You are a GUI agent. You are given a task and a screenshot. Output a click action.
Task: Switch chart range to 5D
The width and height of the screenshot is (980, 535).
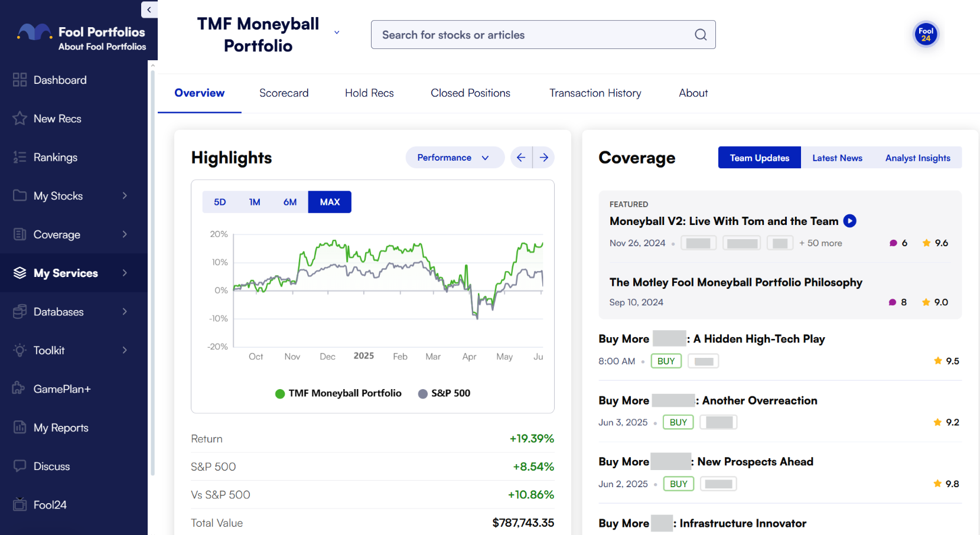tap(219, 201)
